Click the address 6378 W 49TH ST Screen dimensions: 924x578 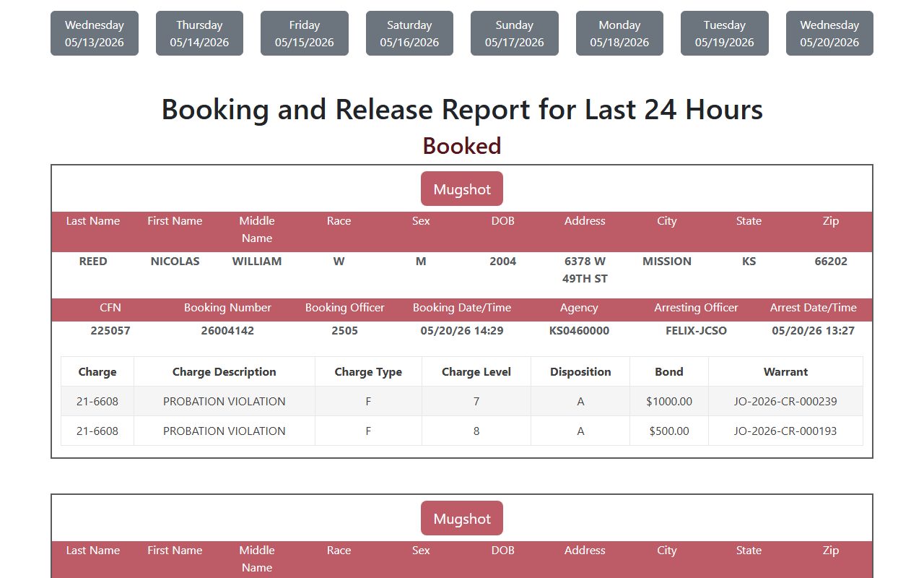click(x=585, y=270)
